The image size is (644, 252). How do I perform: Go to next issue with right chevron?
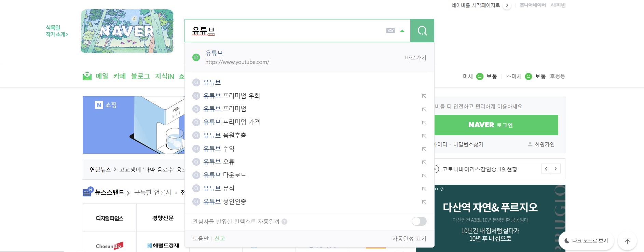tap(556, 169)
